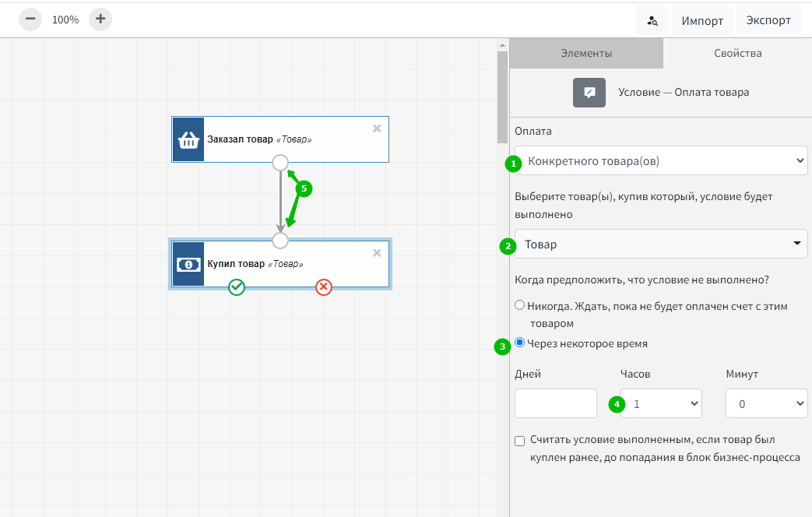Click the green checkmark success output

[x=237, y=287]
